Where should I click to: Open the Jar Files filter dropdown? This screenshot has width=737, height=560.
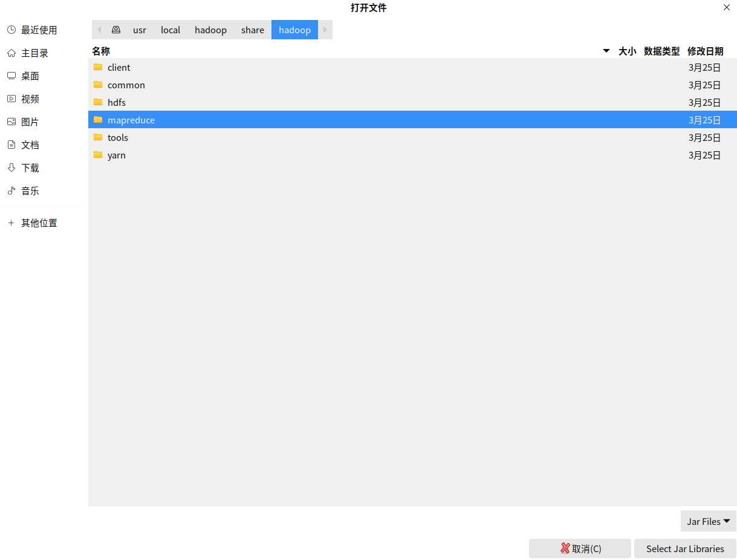click(709, 521)
